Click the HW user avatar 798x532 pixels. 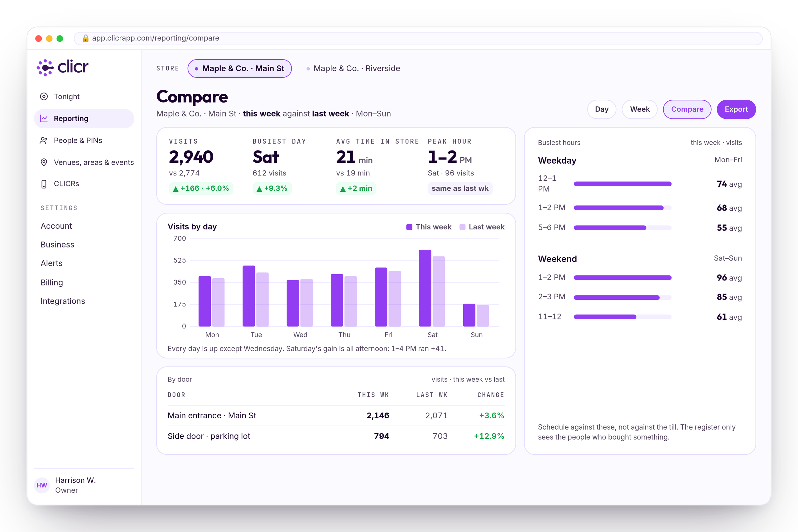click(42, 485)
